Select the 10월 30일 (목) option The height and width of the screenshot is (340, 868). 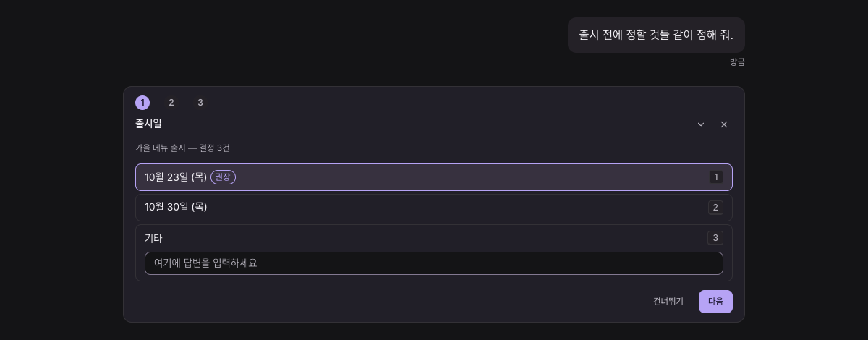point(434,208)
